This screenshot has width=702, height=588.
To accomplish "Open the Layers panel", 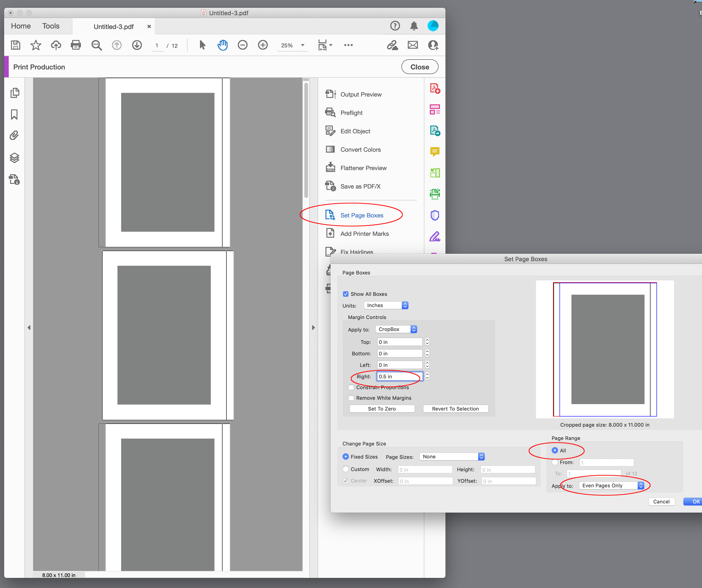I will [x=15, y=158].
